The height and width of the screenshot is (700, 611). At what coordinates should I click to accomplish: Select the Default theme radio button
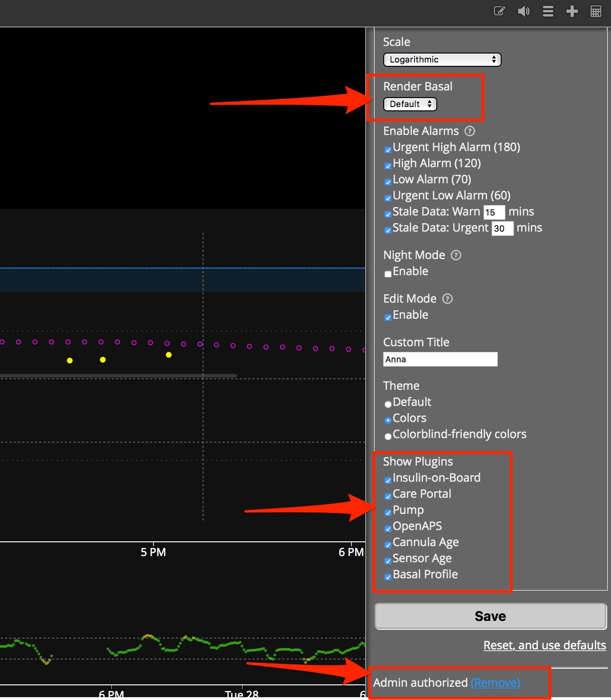388,404
